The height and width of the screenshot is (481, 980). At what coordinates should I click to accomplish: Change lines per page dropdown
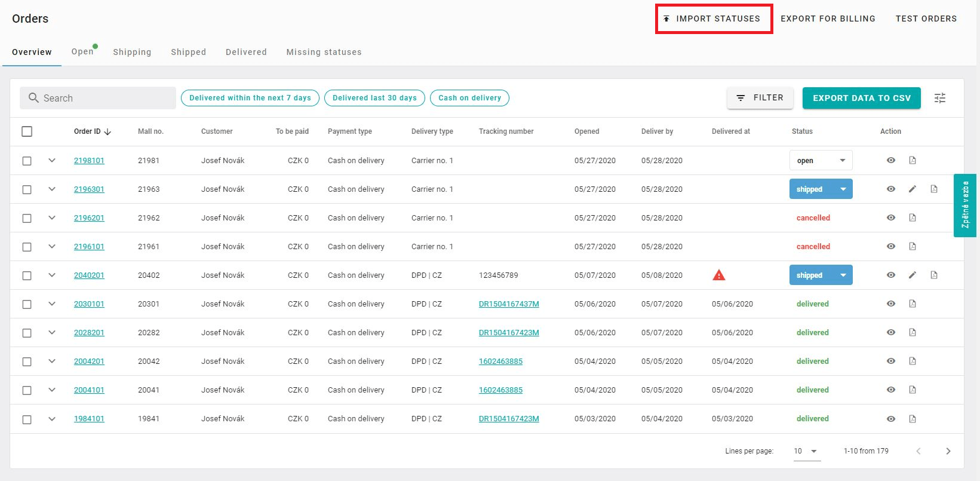tap(806, 451)
